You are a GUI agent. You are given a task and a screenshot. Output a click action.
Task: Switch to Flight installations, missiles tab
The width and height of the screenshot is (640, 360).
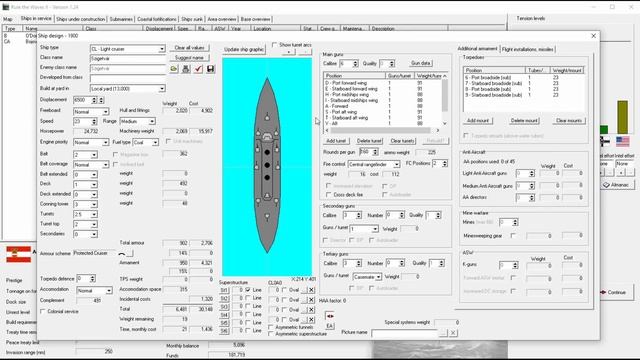point(527,49)
